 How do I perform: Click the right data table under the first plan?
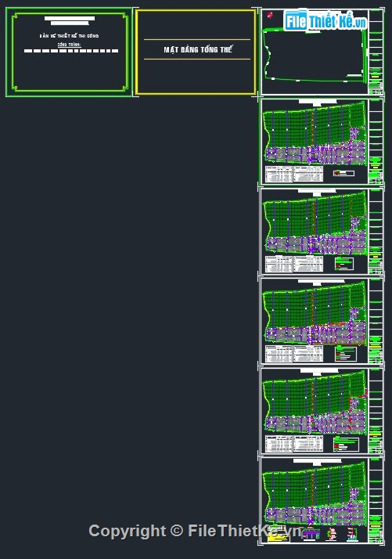tap(308, 175)
